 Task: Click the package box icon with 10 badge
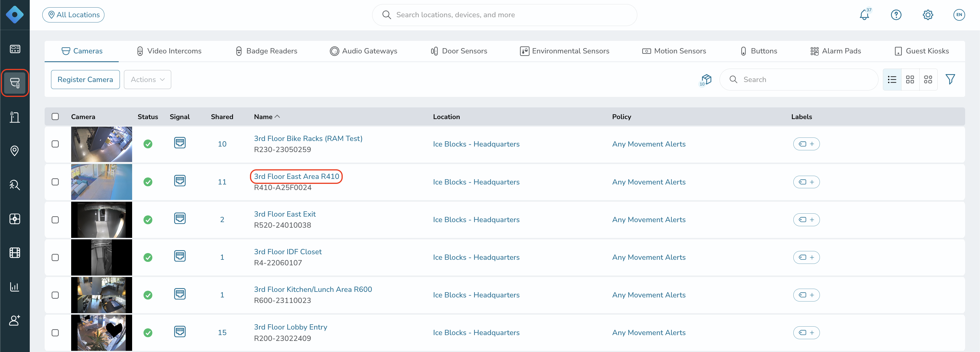pos(706,79)
